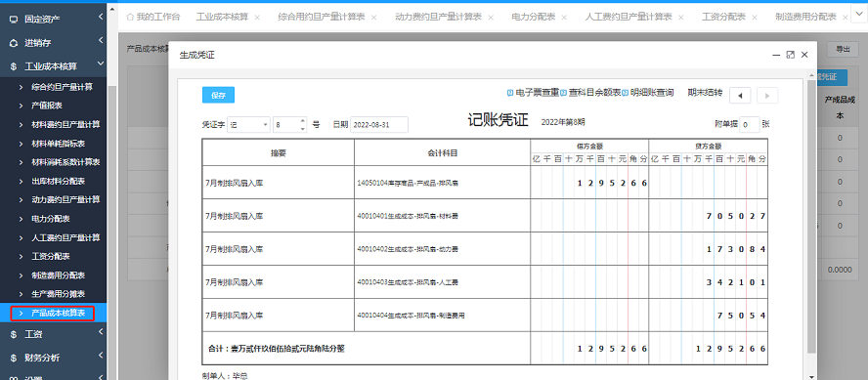The height and width of the screenshot is (380, 868).
Task: Click the 保存 button
Action: [218, 95]
